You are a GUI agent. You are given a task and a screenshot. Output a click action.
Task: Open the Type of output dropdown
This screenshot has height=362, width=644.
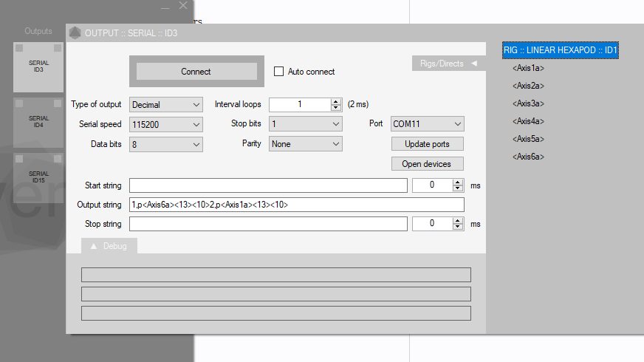click(166, 105)
